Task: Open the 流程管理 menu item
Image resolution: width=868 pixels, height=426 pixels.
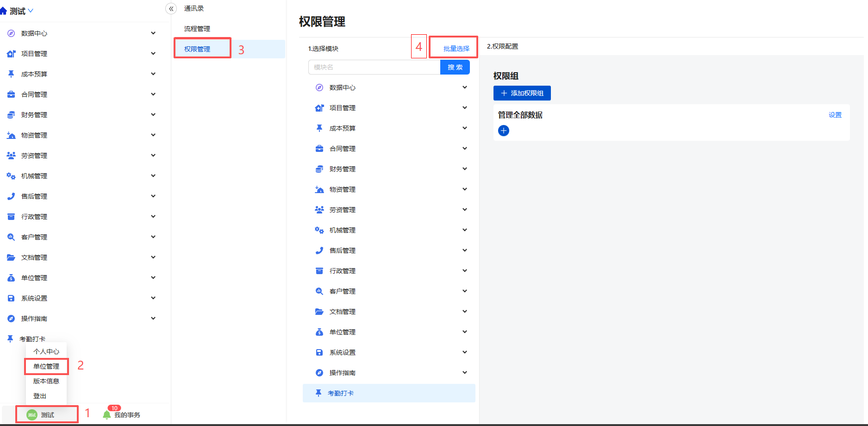Action: tap(197, 29)
